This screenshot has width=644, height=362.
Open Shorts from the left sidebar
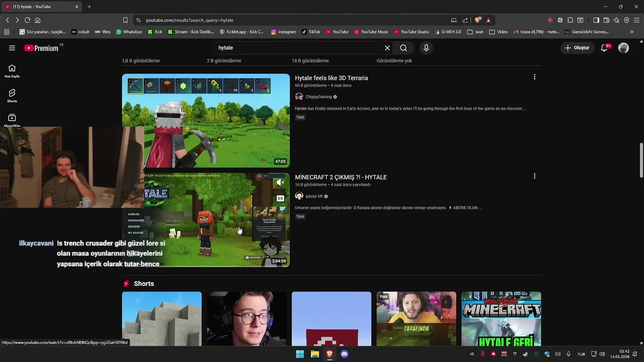click(x=12, y=96)
